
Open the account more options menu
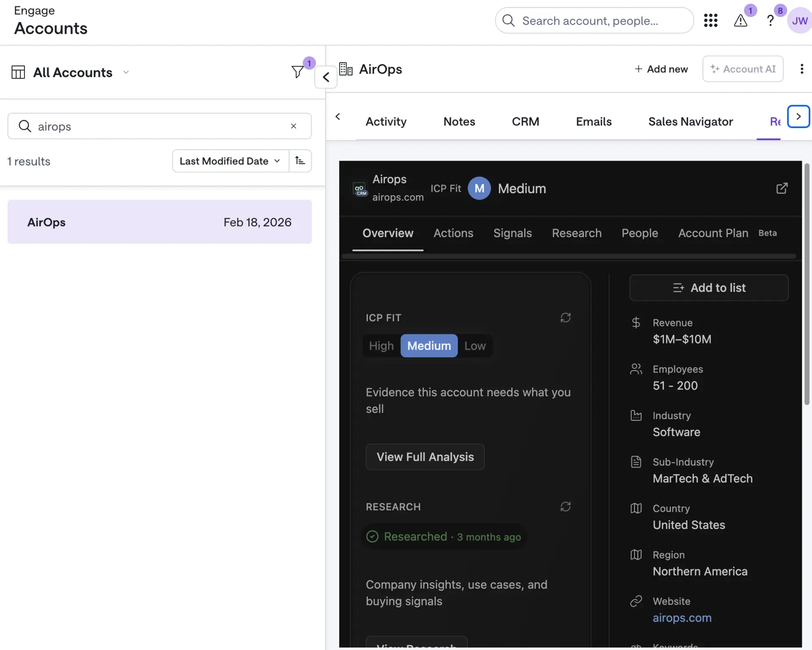[x=801, y=69]
